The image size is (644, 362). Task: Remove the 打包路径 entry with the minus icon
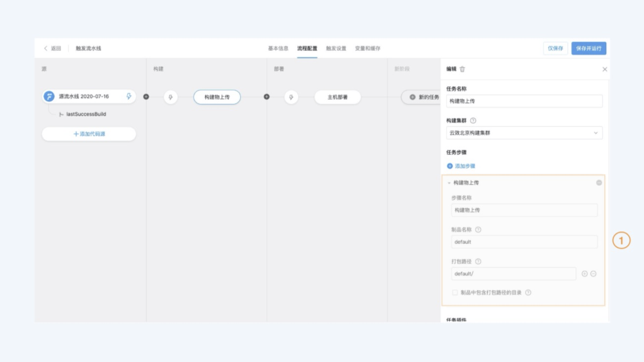(594, 273)
